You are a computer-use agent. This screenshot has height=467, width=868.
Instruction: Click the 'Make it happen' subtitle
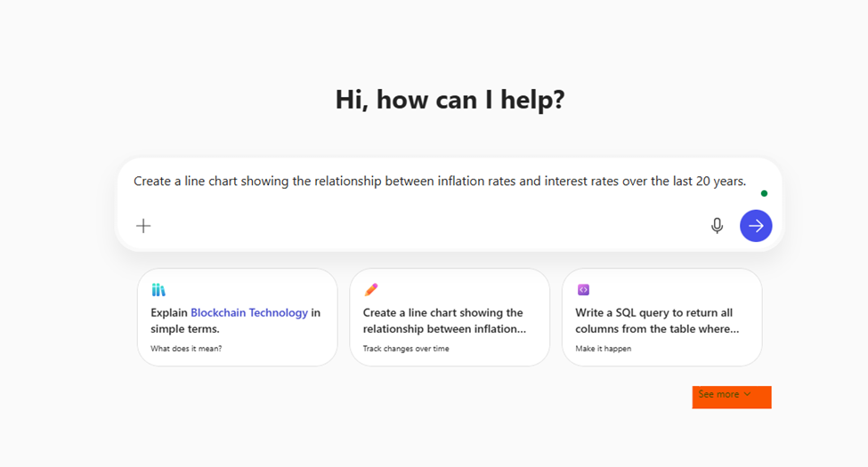[x=603, y=349]
